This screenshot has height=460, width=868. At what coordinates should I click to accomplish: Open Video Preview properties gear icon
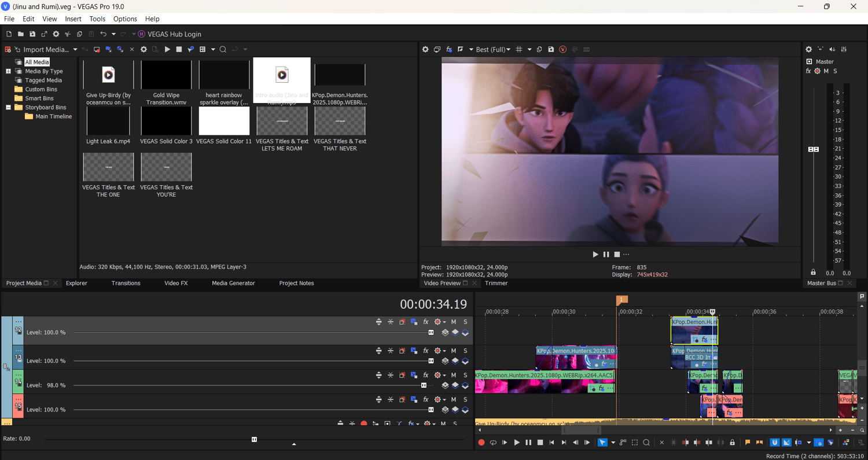point(425,49)
